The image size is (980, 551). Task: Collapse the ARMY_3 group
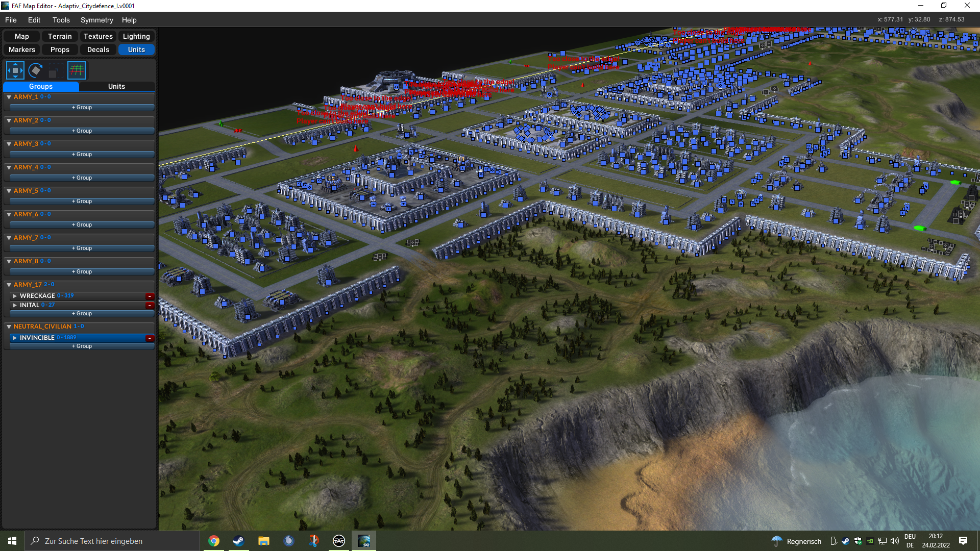[x=9, y=144]
